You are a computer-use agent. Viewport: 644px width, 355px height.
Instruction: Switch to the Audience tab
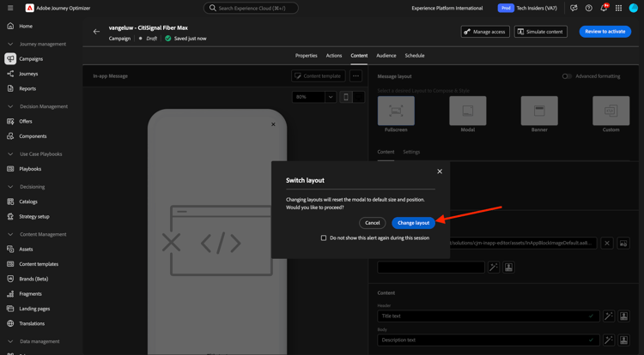click(386, 56)
